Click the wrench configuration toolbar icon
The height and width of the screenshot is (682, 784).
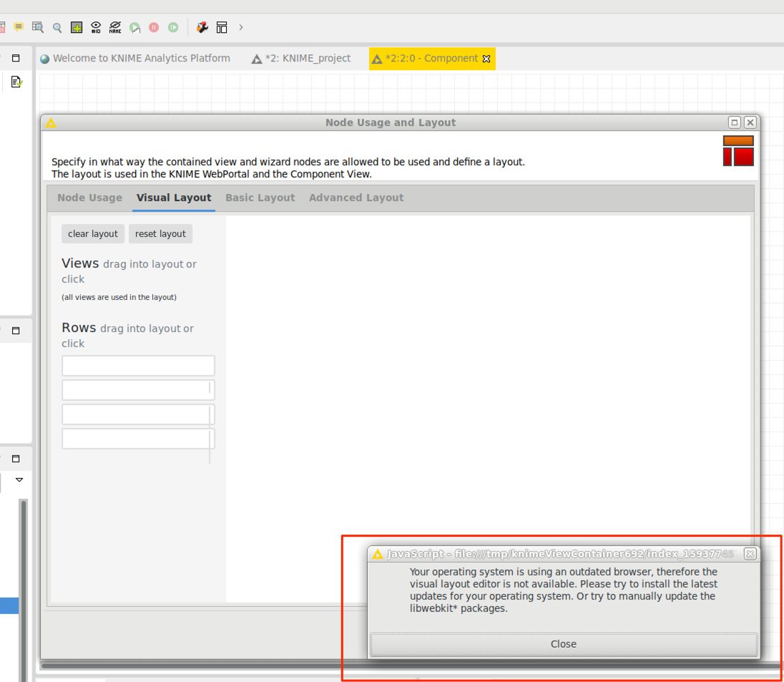(x=202, y=27)
